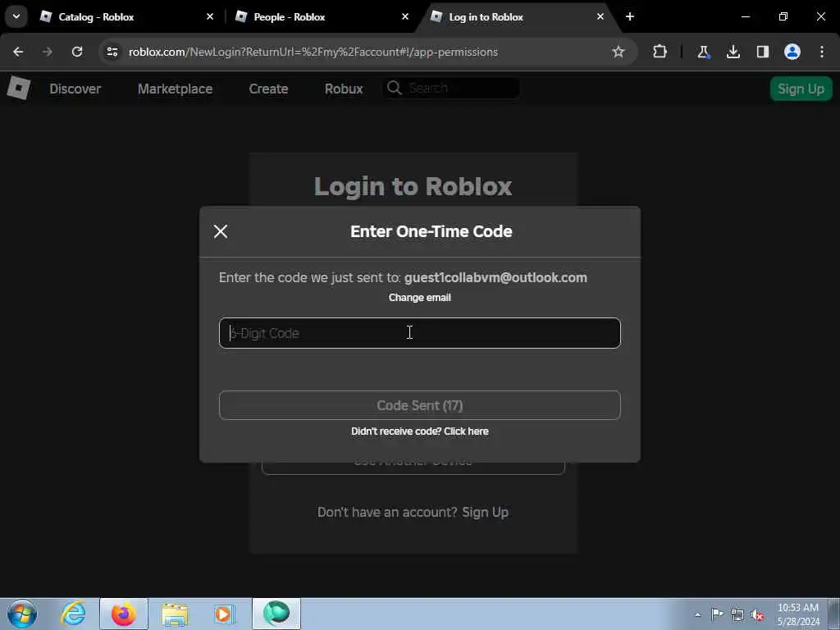This screenshot has height=630, width=840.
Task: Open Firefox from the taskbar
Action: click(x=124, y=614)
